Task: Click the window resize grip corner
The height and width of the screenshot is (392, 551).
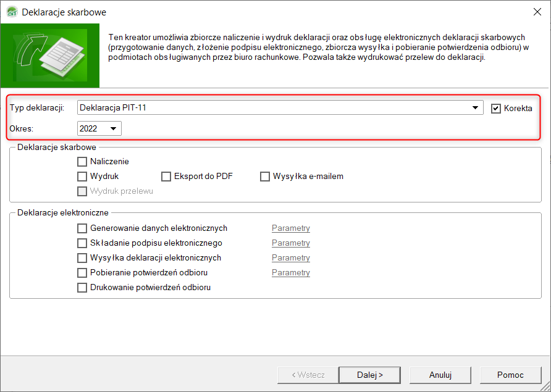Action: pos(545,386)
